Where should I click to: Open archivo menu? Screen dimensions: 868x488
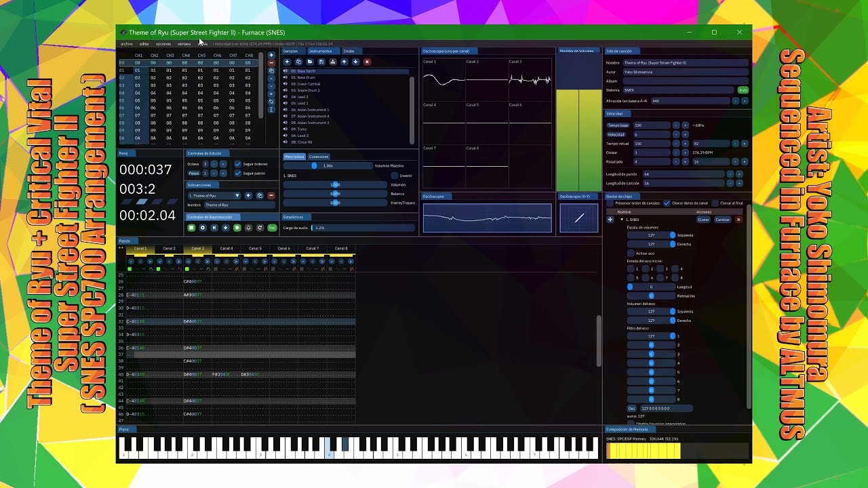(127, 44)
